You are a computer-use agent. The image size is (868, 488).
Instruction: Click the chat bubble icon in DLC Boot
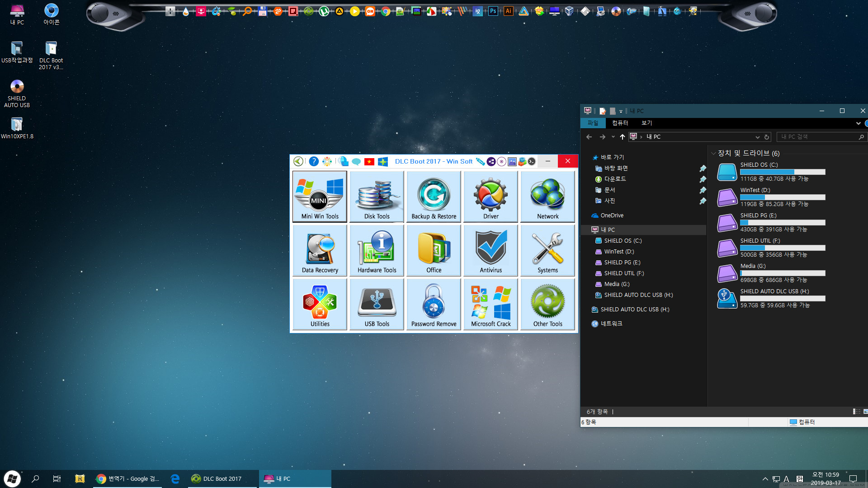(x=356, y=161)
